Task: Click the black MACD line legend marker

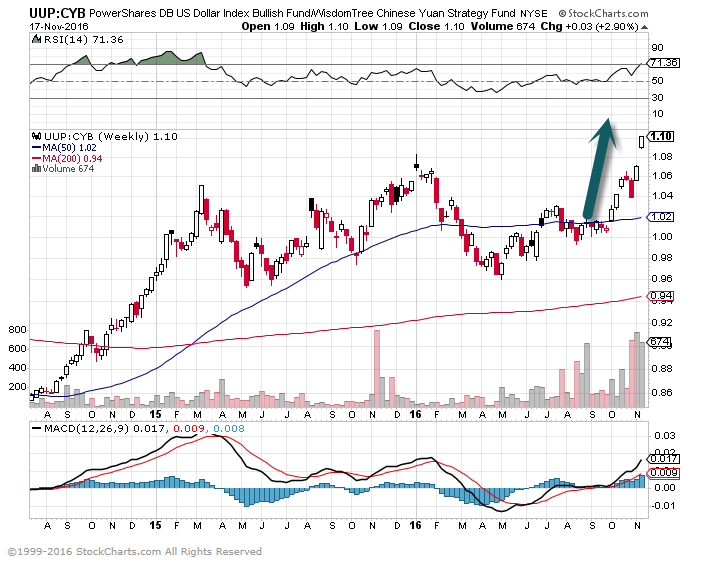Action: [x=36, y=428]
